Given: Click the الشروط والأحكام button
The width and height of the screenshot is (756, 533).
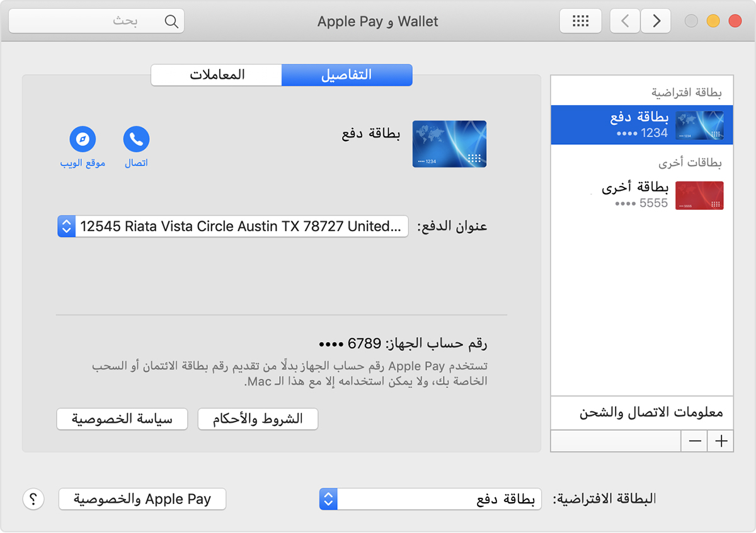Looking at the screenshot, I should tap(258, 419).
